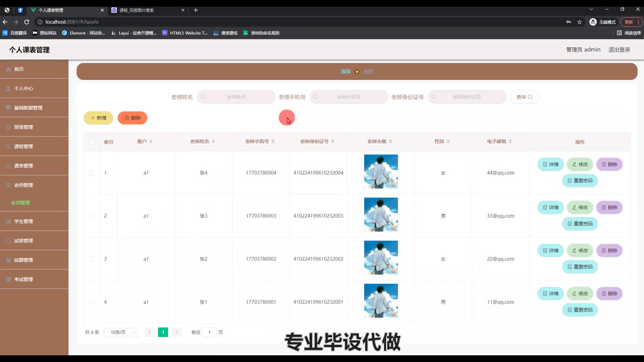Click 重置密码 for teacher 张3
Screen dimensions: 644x362
point(580,224)
